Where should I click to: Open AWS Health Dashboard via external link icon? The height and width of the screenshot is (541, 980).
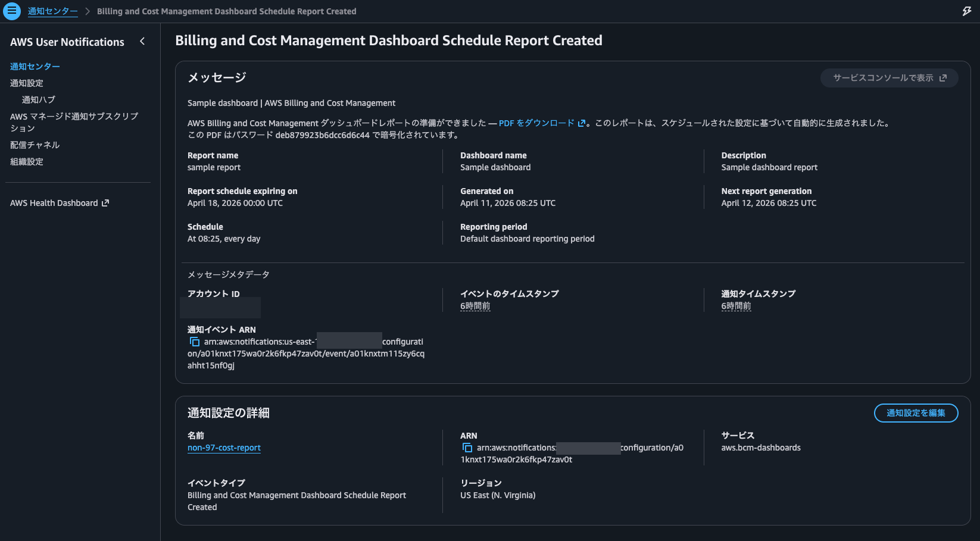click(x=105, y=203)
